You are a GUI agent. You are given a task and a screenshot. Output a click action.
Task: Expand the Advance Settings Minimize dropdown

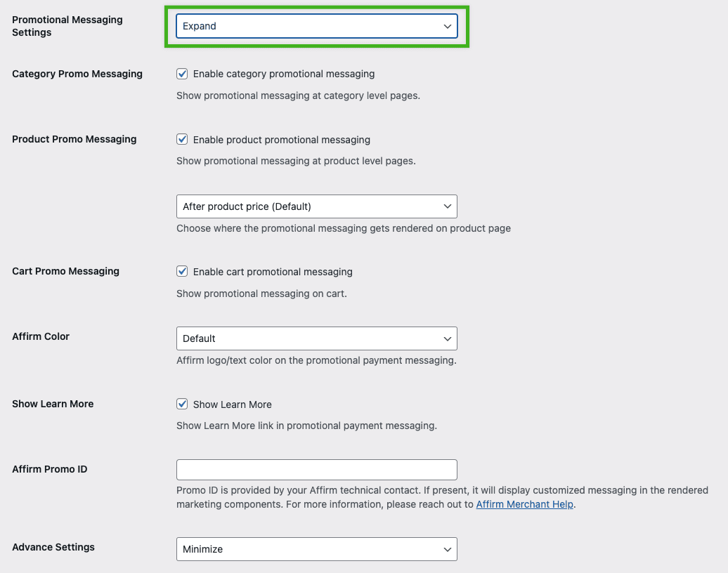316,548
